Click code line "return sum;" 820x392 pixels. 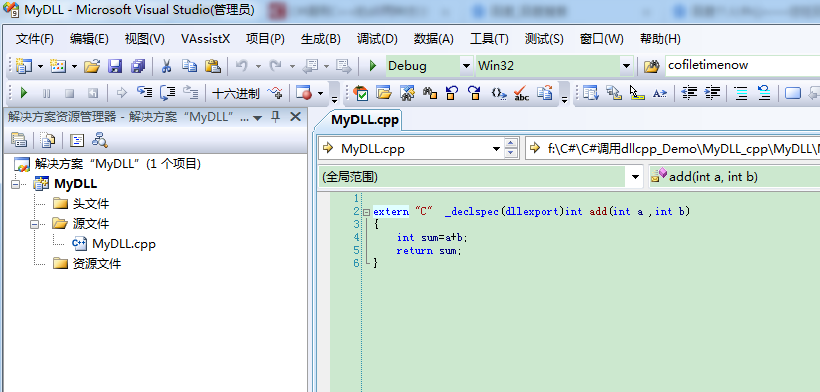coord(429,251)
